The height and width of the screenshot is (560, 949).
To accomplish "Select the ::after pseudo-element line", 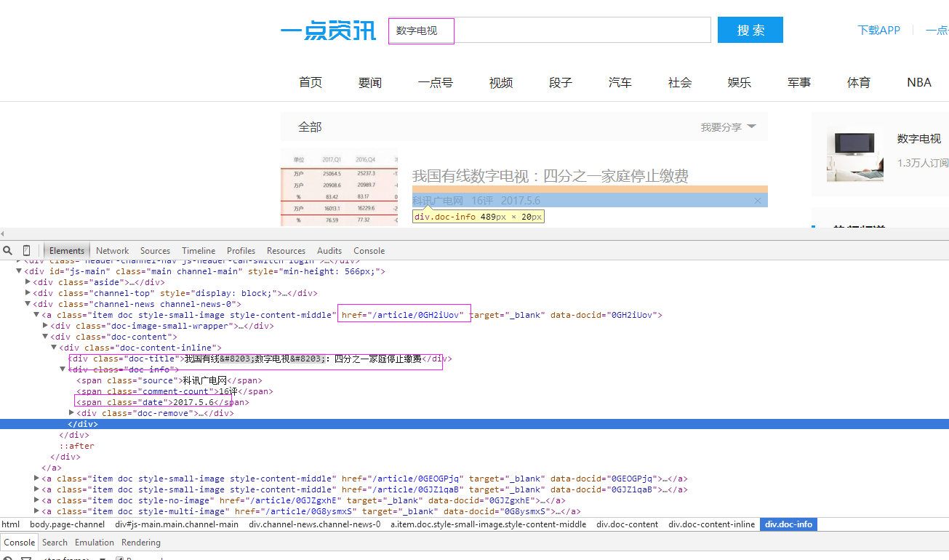I will click(76, 446).
